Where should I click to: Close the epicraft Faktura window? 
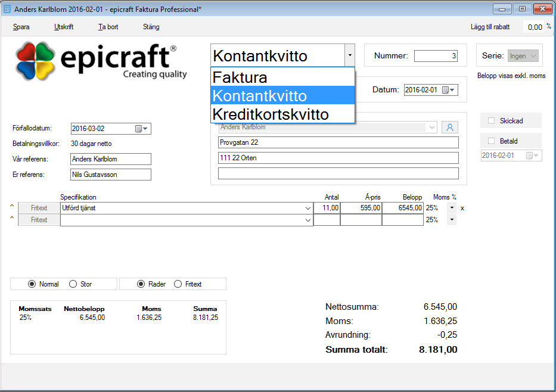[542, 9]
